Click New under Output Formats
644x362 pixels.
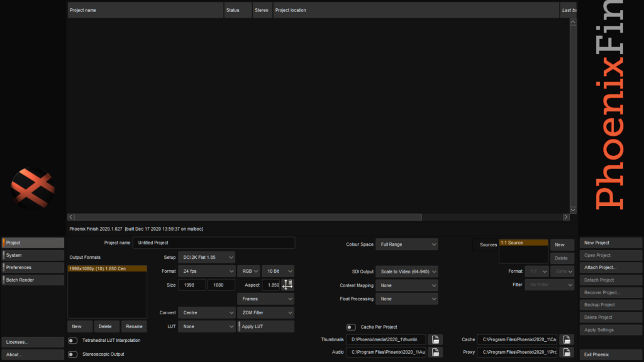(x=80, y=327)
